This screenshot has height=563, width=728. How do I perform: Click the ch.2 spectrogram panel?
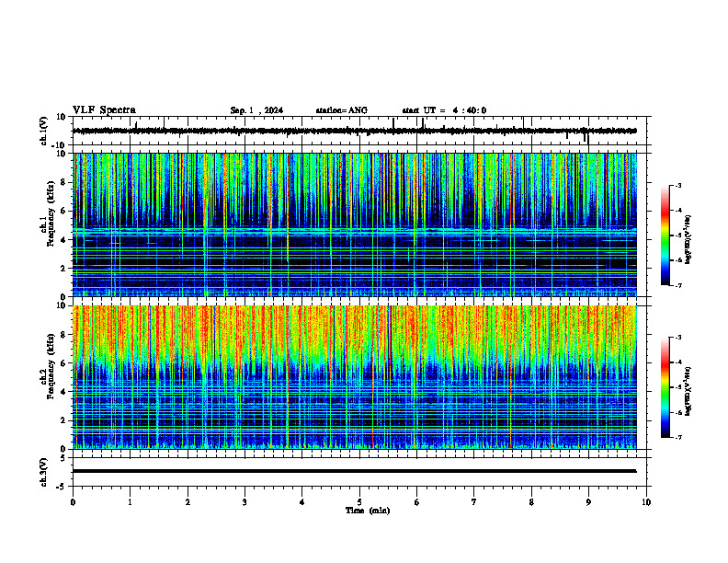coord(355,377)
